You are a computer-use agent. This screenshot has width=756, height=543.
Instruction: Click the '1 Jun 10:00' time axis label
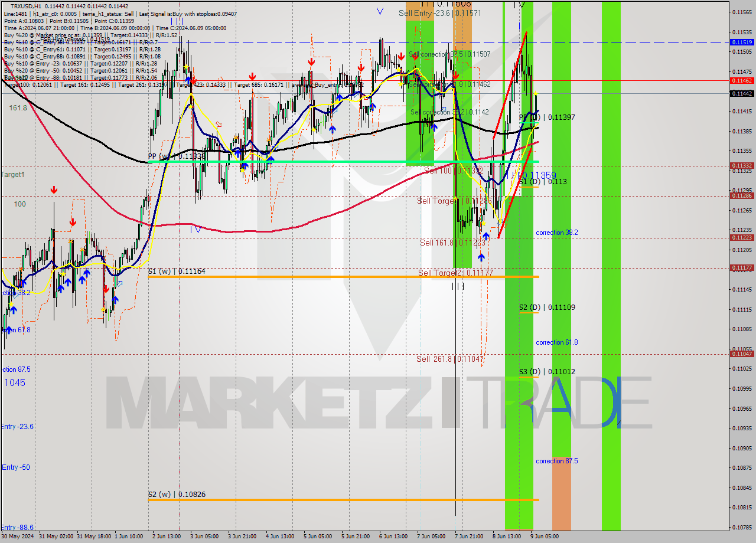(129, 537)
